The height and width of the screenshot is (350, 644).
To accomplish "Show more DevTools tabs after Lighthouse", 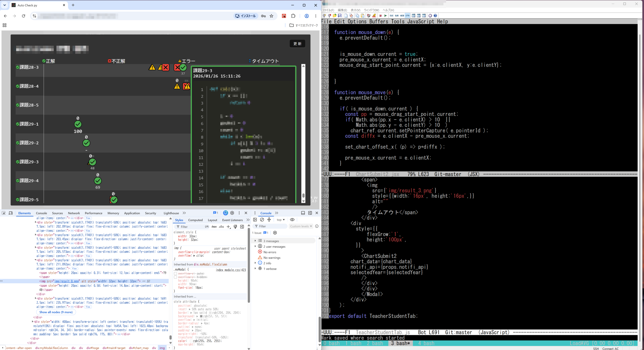I will (184, 213).
